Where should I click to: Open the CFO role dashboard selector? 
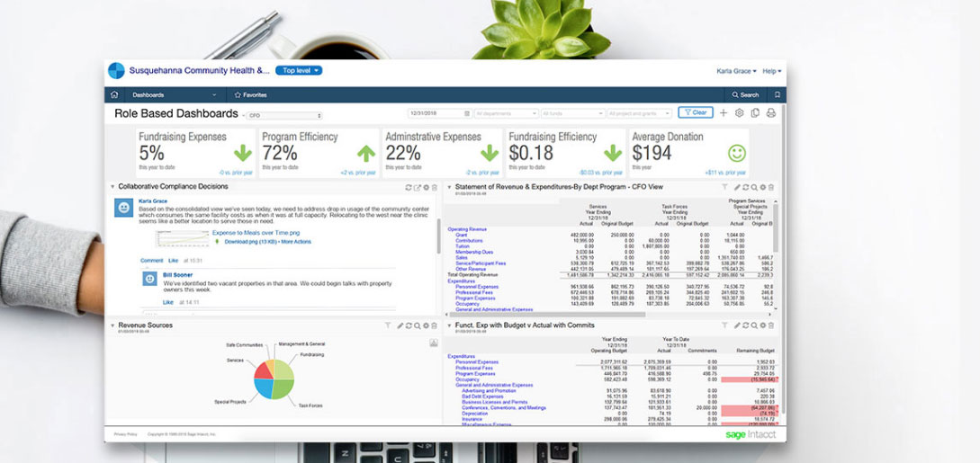pyautogui.click(x=284, y=115)
